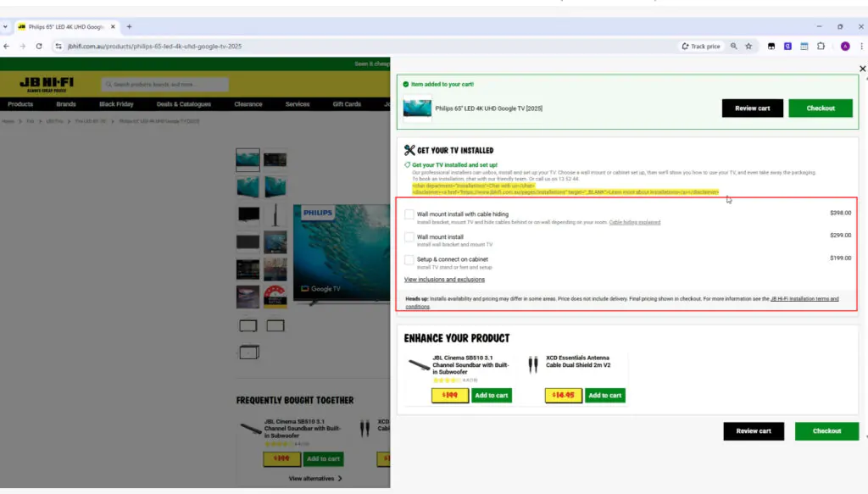Click Review cart at the panel bottom
Viewport: 868px width, 494px height.
tap(753, 431)
